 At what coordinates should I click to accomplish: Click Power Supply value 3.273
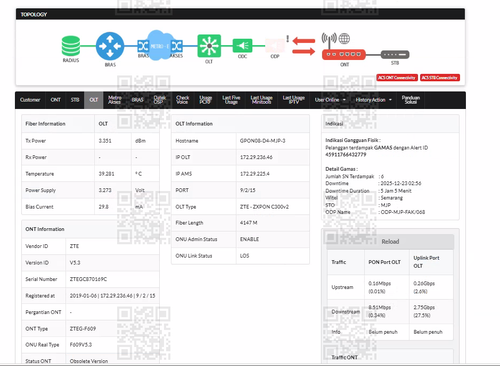pyautogui.click(x=105, y=190)
